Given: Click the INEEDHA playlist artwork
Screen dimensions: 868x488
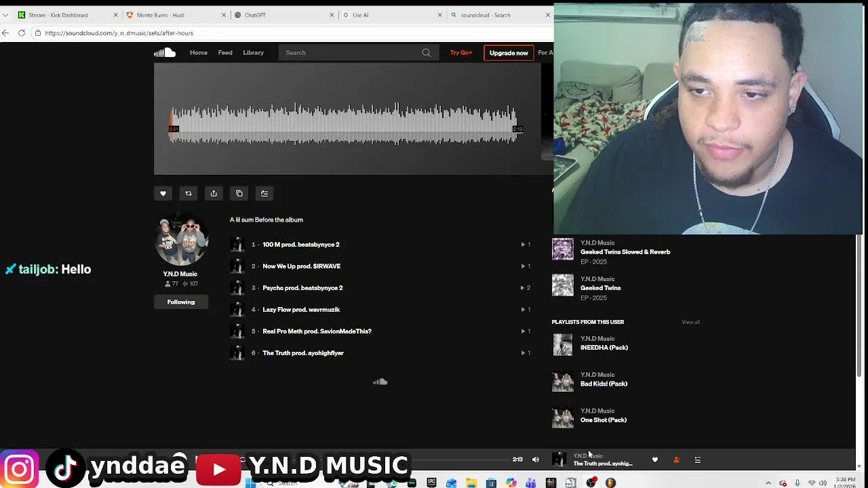Looking at the screenshot, I should [563, 345].
